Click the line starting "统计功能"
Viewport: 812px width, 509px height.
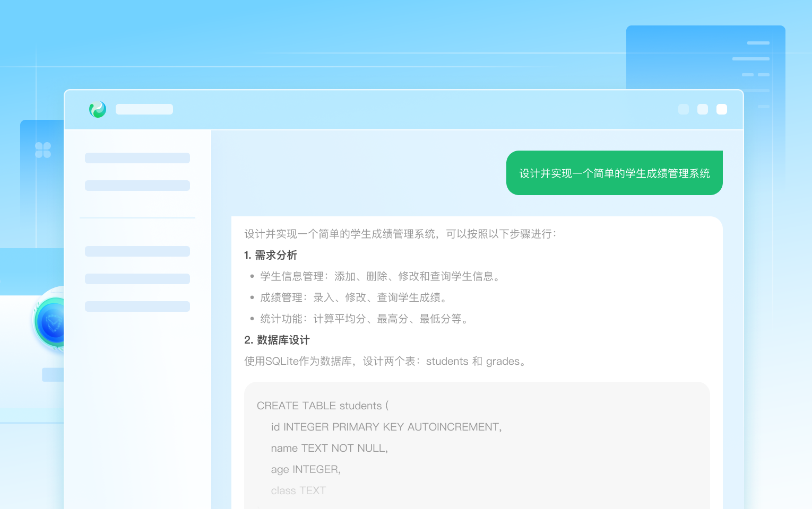pyautogui.click(x=365, y=319)
